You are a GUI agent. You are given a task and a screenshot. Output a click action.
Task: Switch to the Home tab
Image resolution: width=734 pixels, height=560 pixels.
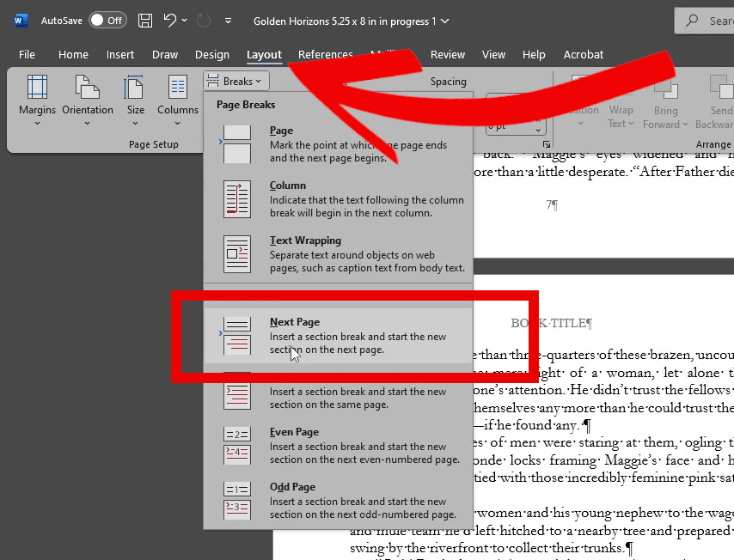(73, 55)
